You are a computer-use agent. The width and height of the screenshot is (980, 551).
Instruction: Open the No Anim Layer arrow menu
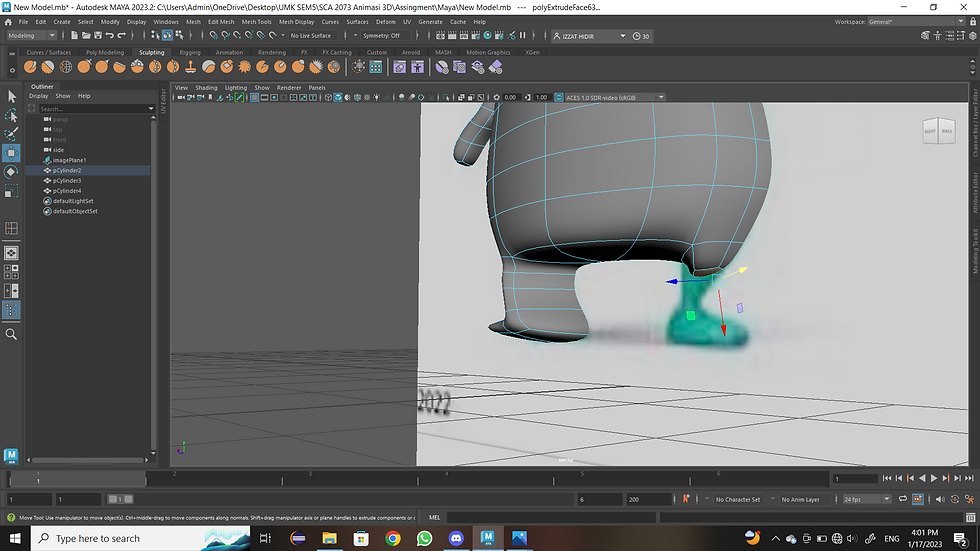click(773, 499)
